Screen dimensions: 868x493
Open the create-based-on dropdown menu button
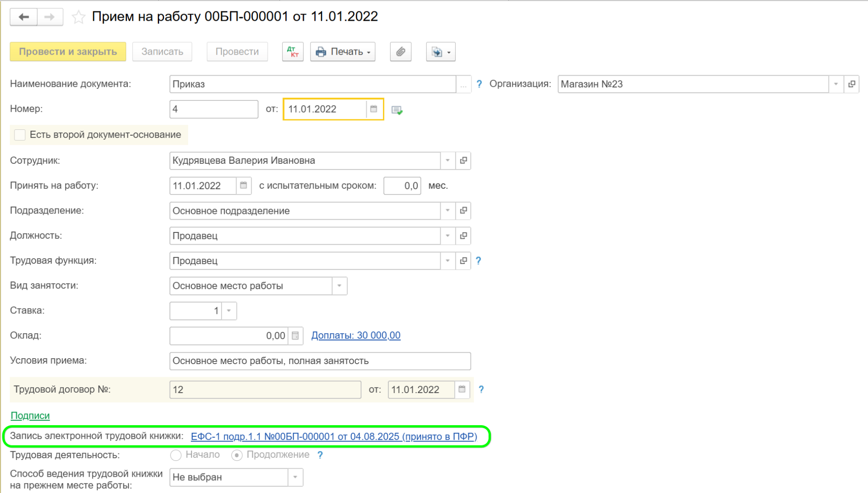coord(441,52)
